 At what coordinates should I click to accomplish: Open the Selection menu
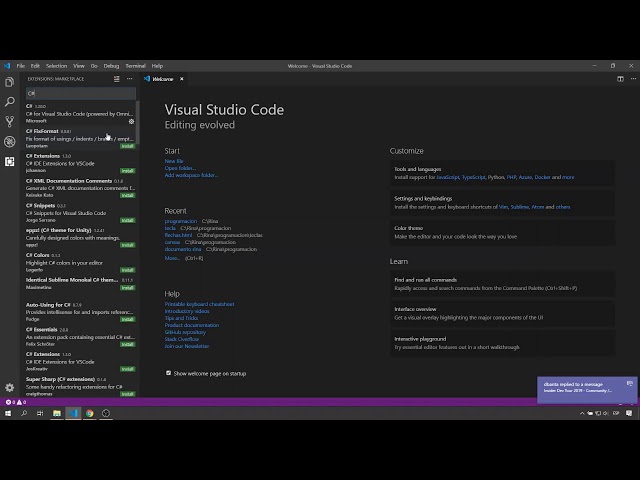[x=56, y=66]
